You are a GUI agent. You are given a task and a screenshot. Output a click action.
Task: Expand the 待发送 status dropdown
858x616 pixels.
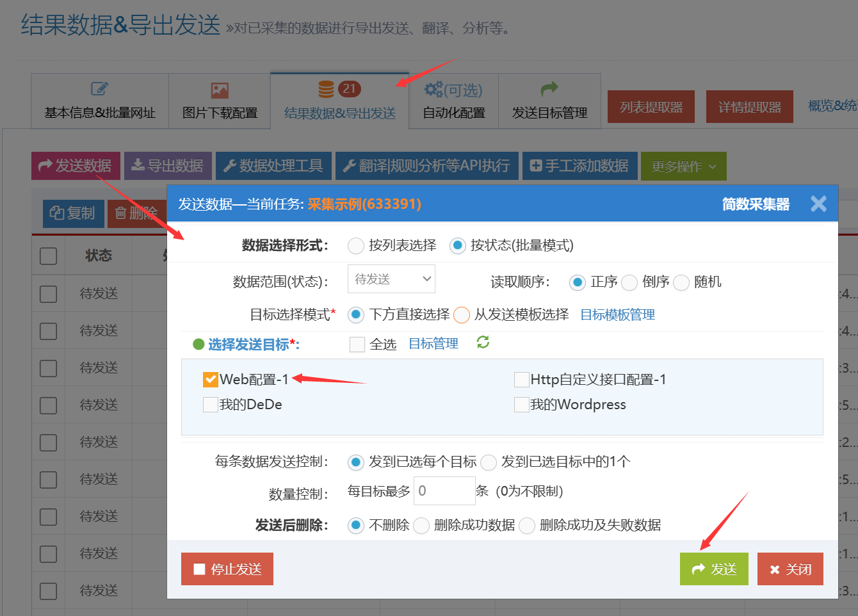pos(391,279)
